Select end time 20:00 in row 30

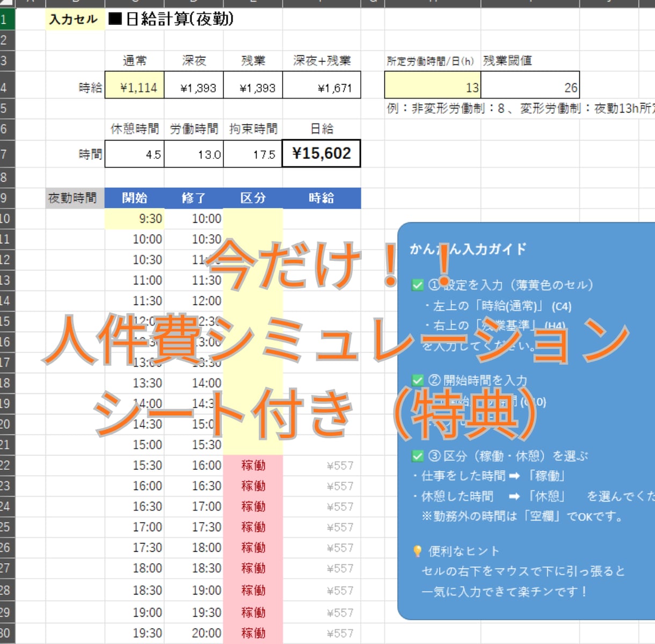click(194, 633)
